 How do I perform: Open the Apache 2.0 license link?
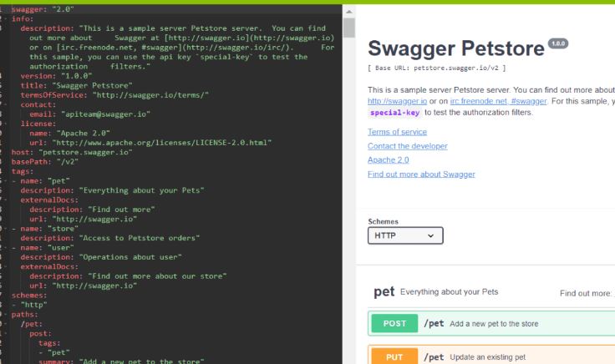click(x=388, y=159)
